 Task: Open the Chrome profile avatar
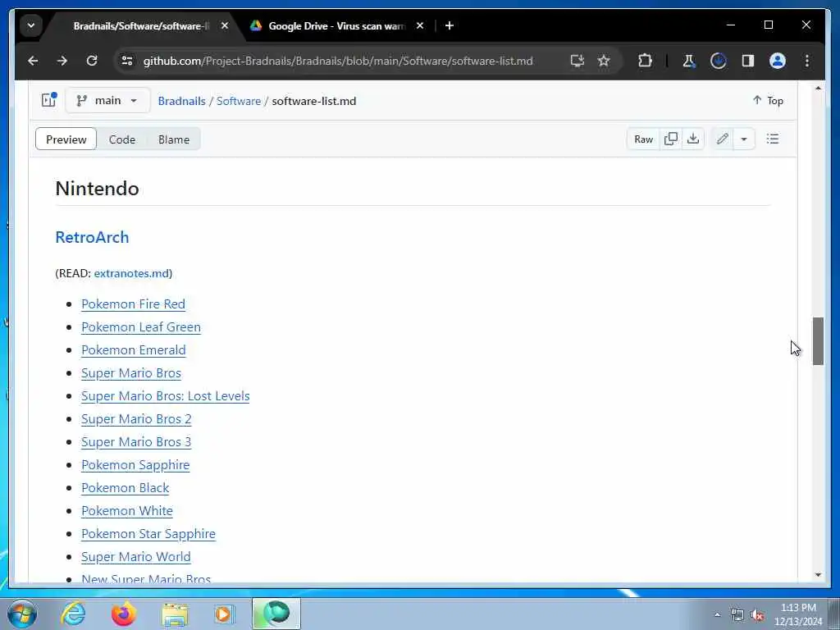point(778,61)
